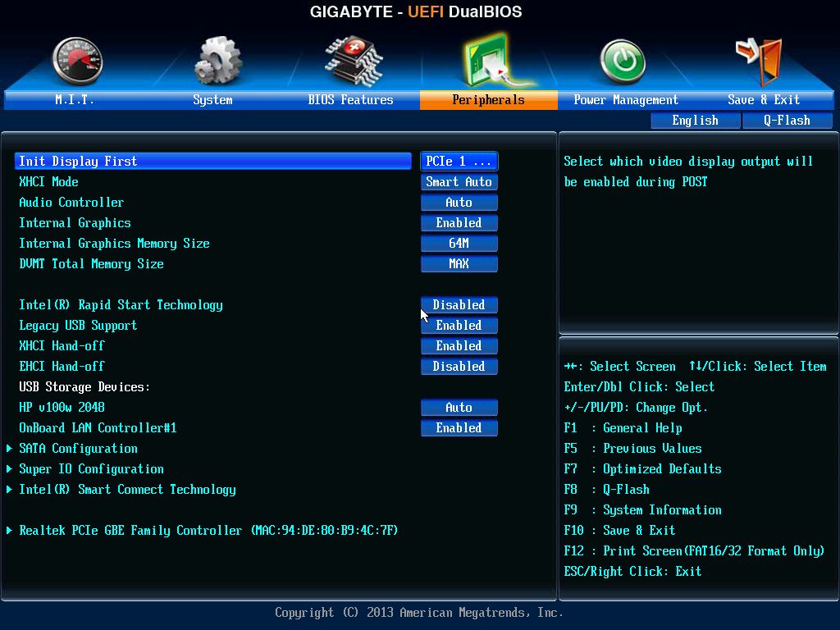Toggle OnBoard LAN Controller#1 Enabled value
This screenshot has height=630, width=840.
(x=459, y=427)
